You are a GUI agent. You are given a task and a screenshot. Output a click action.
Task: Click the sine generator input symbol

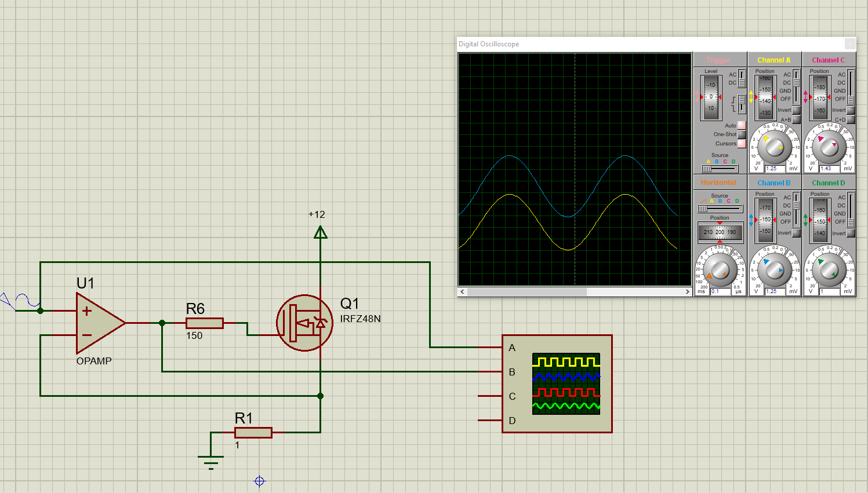click(19, 301)
